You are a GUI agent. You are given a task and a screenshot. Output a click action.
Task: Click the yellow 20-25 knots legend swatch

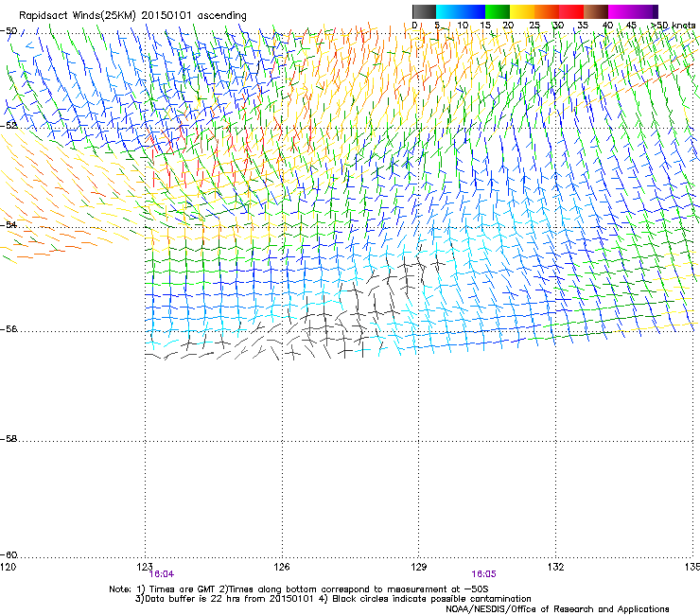click(522, 11)
